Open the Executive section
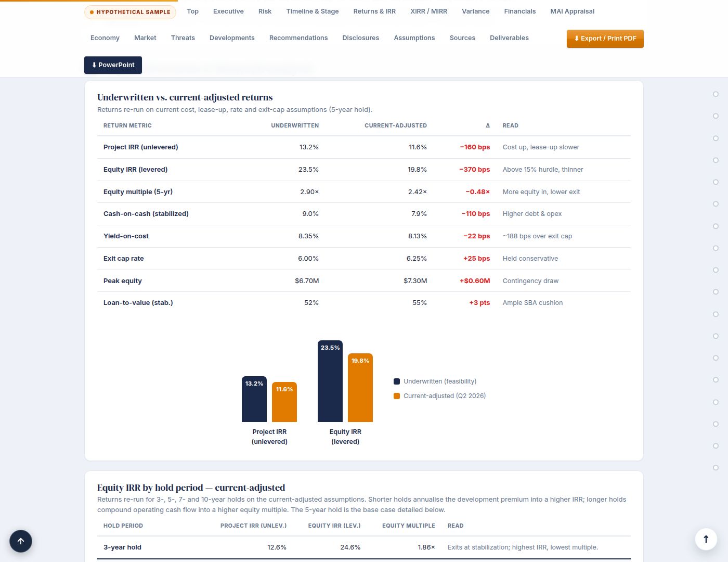Viewport: 728px width, 562px height. [x=228, y=11]
